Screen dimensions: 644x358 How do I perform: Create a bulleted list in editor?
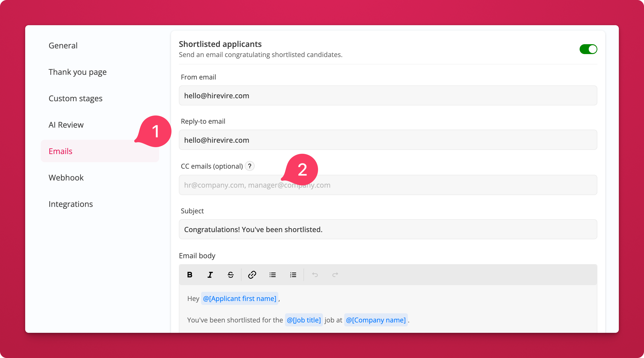[x=272, y=275]
